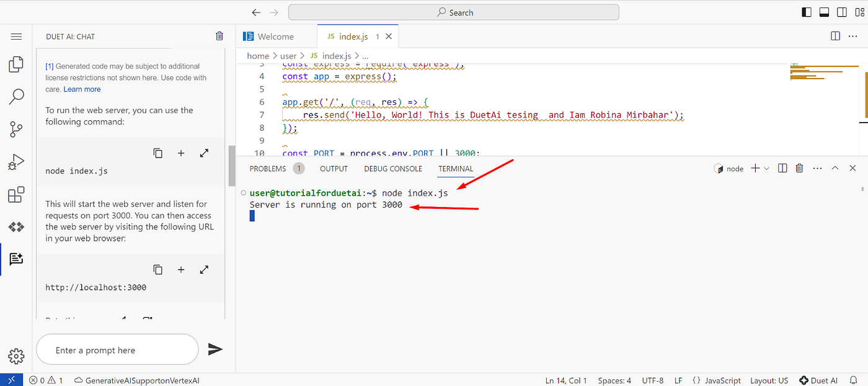Change end of line via 'LF'
The image size is (868, 386).
click(678, 380)
